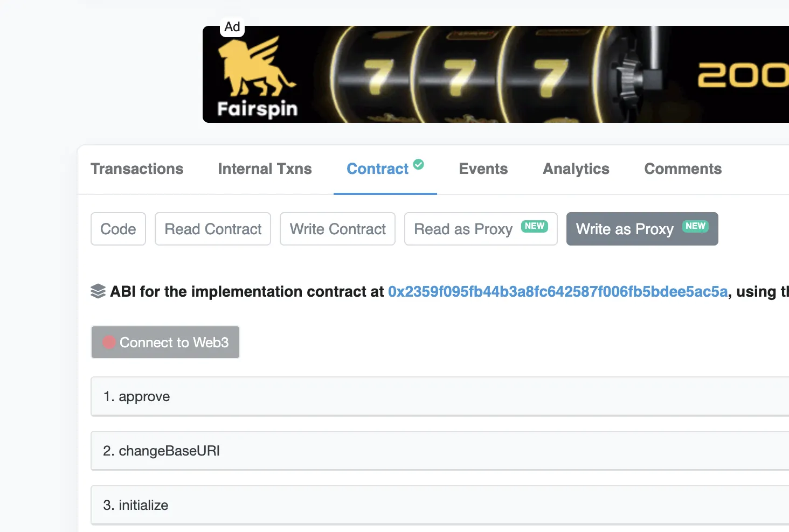Select the Events tab
Screen dimensions: 789x532
click(483, 169)
